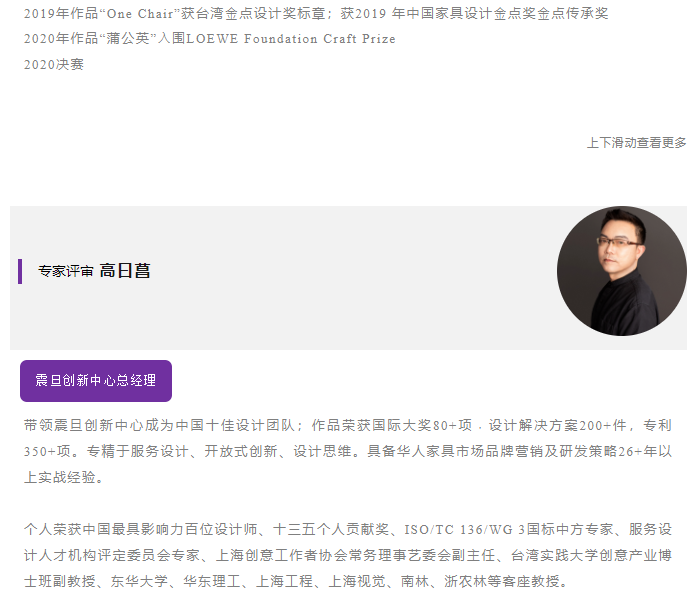Click the text ISO/TC 136/WG 3国标中方专家
This screenshot has width=694, height=594.
[x=508, y=529]
